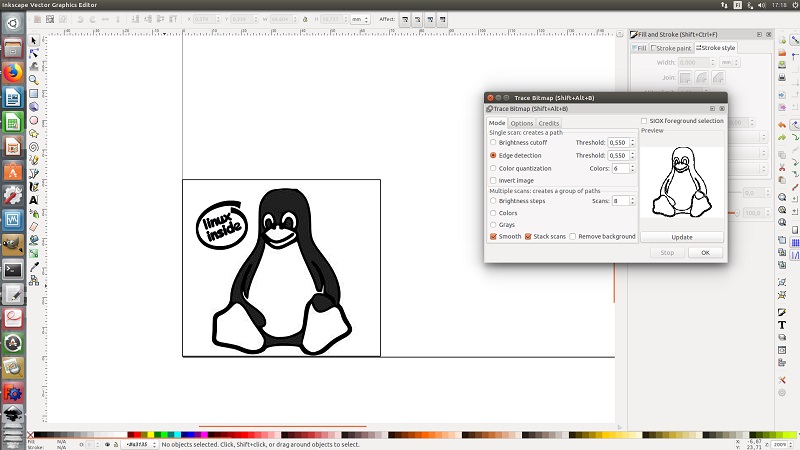Screen dimensions: 800x450
Task: Adjust Colors count stepper
Action: [632, 168]
